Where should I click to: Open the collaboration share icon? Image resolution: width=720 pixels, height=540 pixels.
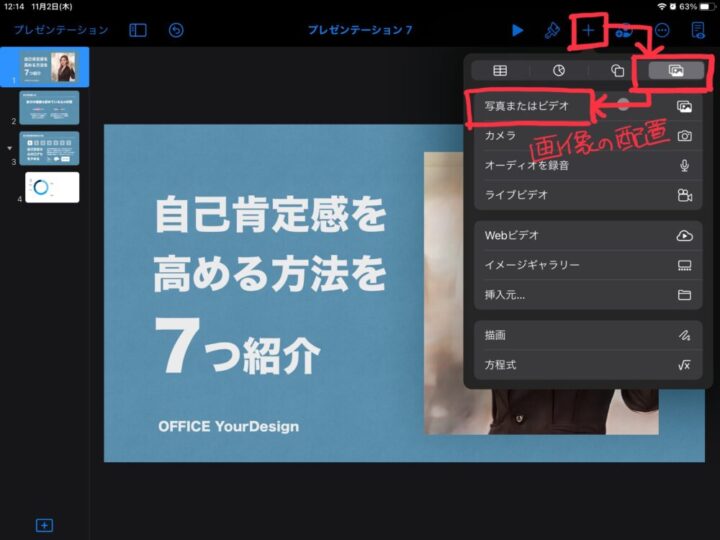click(625, 30)
